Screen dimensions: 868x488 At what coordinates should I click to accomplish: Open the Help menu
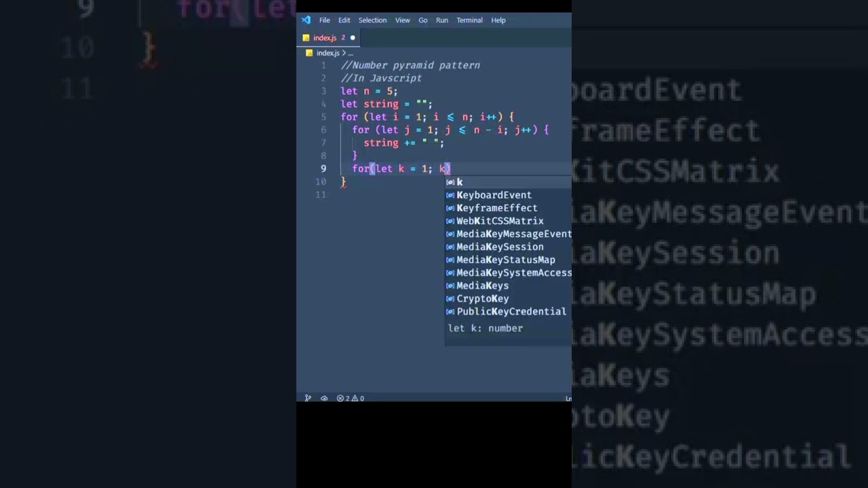click(498, 20)
